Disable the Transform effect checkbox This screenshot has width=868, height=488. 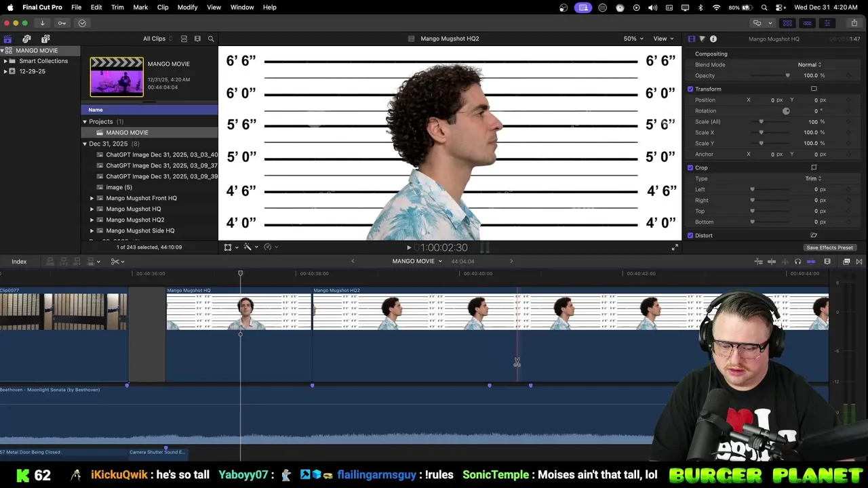pos(690,89)
